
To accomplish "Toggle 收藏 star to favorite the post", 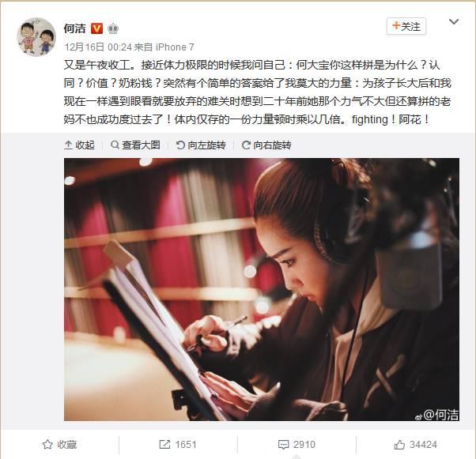I will click(x=59, y=445).
